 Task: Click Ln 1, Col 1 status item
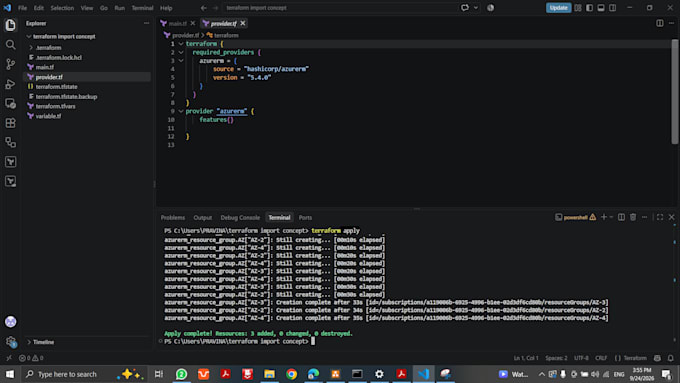[x=526, y=358]
